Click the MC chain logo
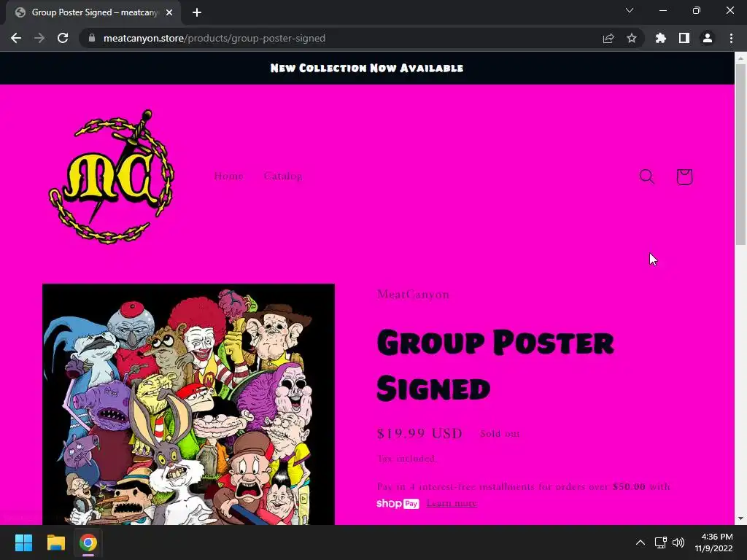Screen dimensions: 747x560 click(112, 176)
